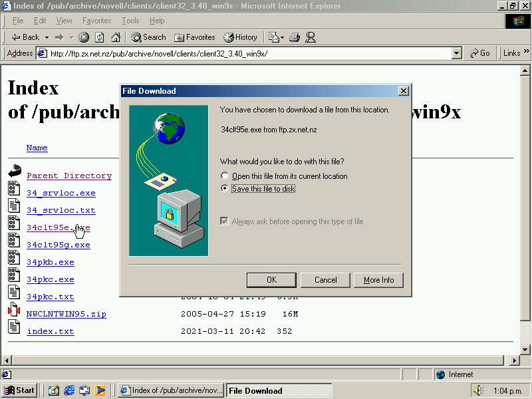Open the Search pane button
532x399 pixels.
[148, 37]
